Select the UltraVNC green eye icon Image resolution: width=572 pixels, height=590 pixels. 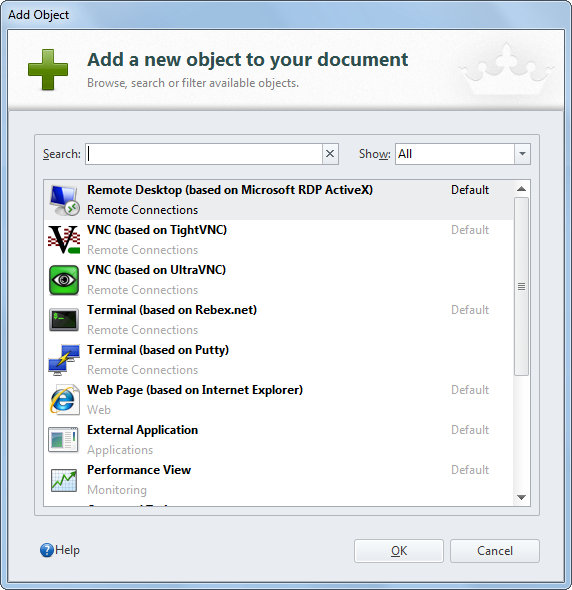[64, 280]
